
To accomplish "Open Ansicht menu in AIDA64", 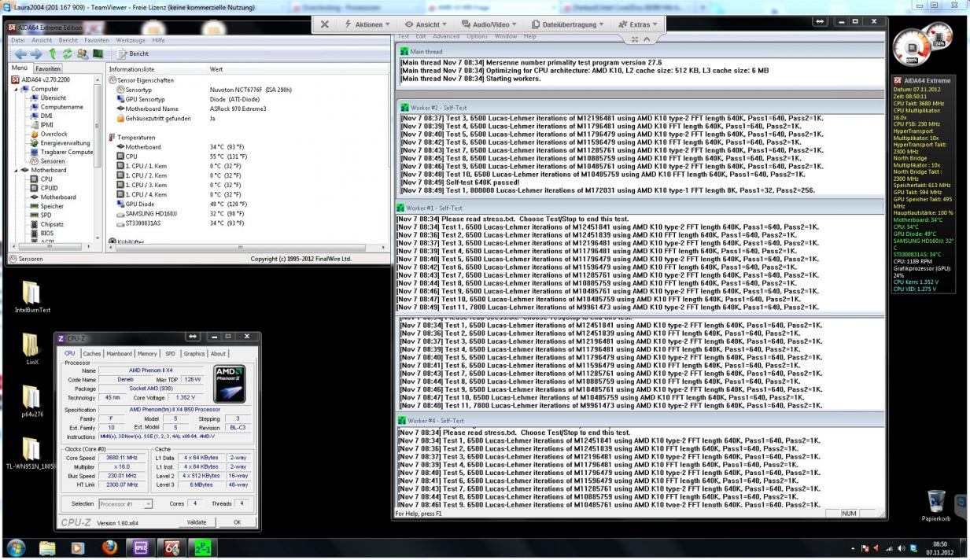I will click(x=42, y=39).
